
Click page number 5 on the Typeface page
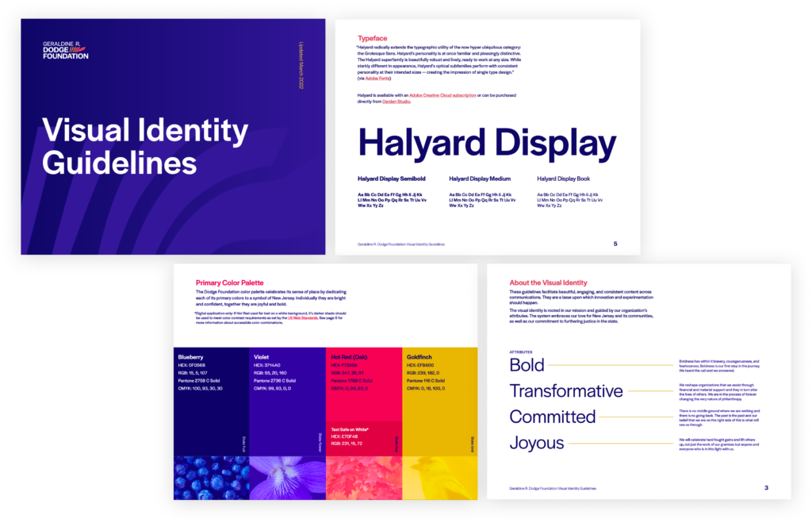click(x=615, y=244)
